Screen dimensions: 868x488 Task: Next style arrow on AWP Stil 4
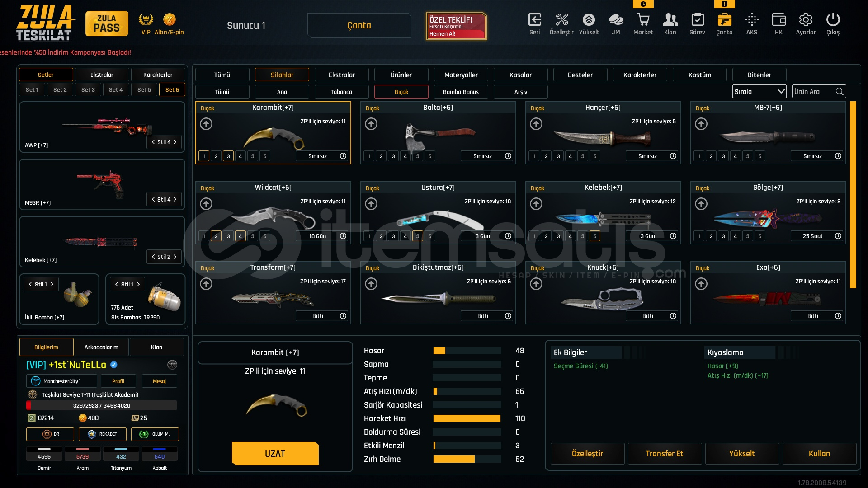coord(175,142)
